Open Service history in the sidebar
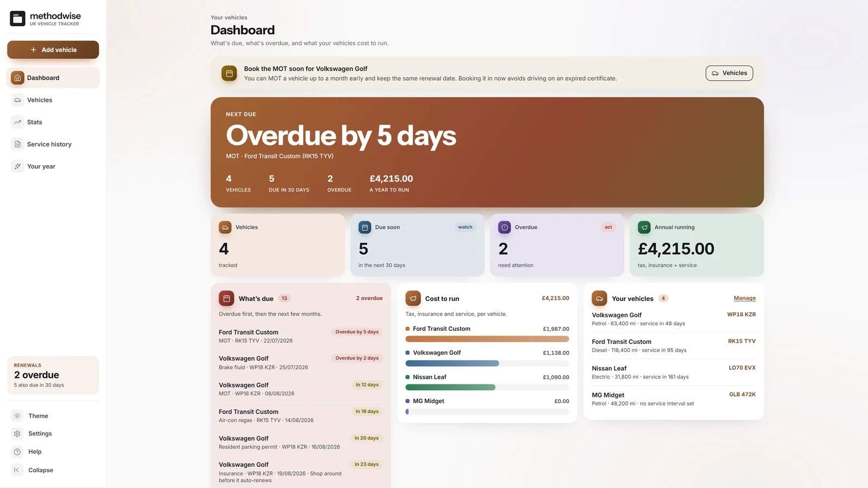The width and height of the screenshot is (868, 488). pos(53,144)
